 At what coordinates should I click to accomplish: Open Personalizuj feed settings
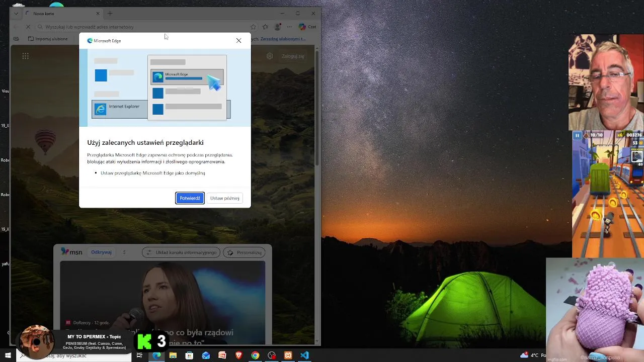[244, 252]
